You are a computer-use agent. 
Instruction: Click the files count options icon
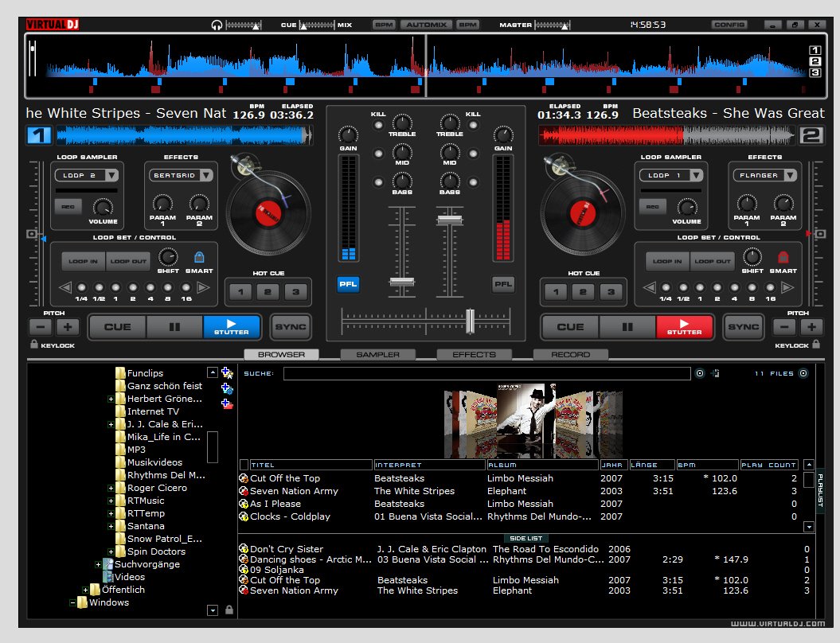tap(803, 373)
